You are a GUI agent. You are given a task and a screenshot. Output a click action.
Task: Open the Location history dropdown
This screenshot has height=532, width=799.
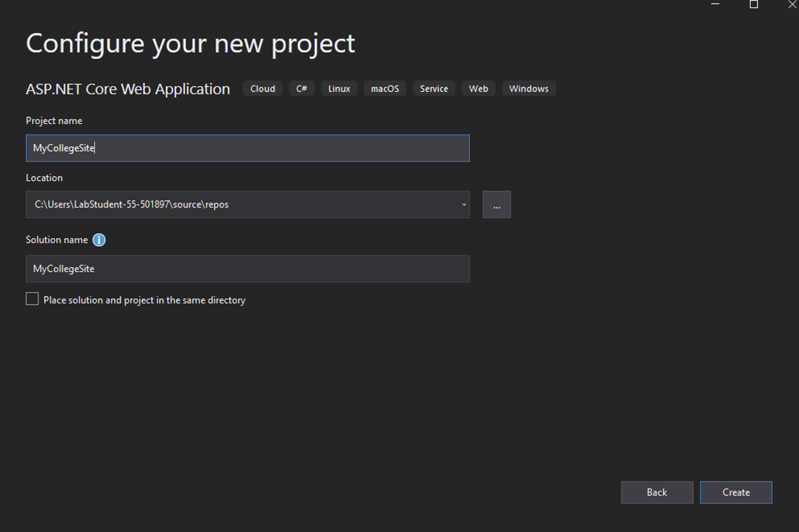463,204
